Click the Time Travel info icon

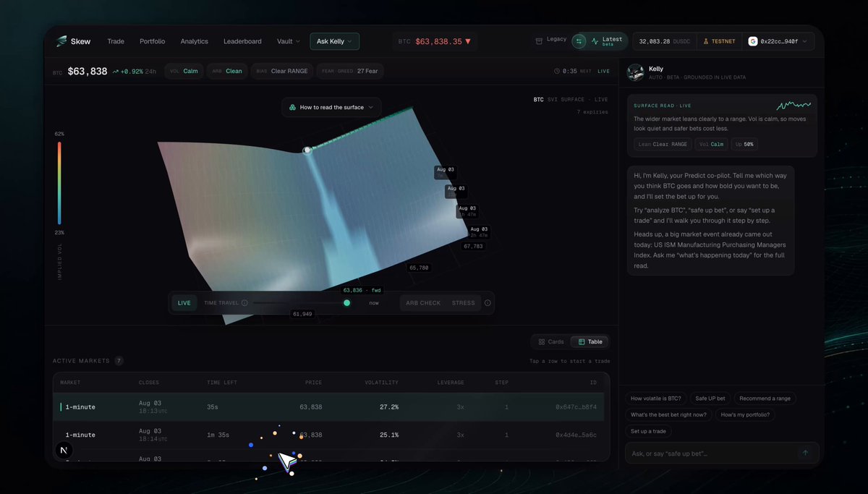tap(244, 303)
